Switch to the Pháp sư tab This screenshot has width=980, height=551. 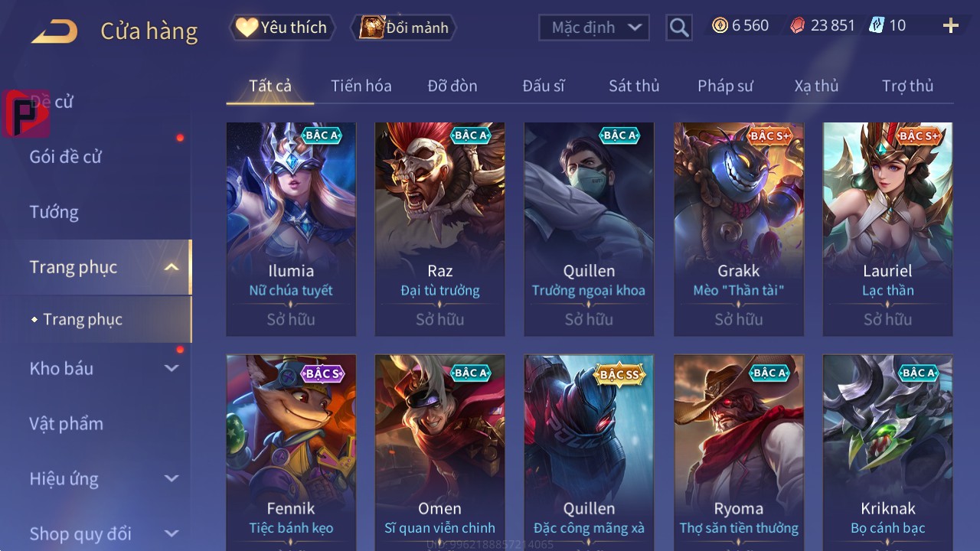click(x=725, y=86)
